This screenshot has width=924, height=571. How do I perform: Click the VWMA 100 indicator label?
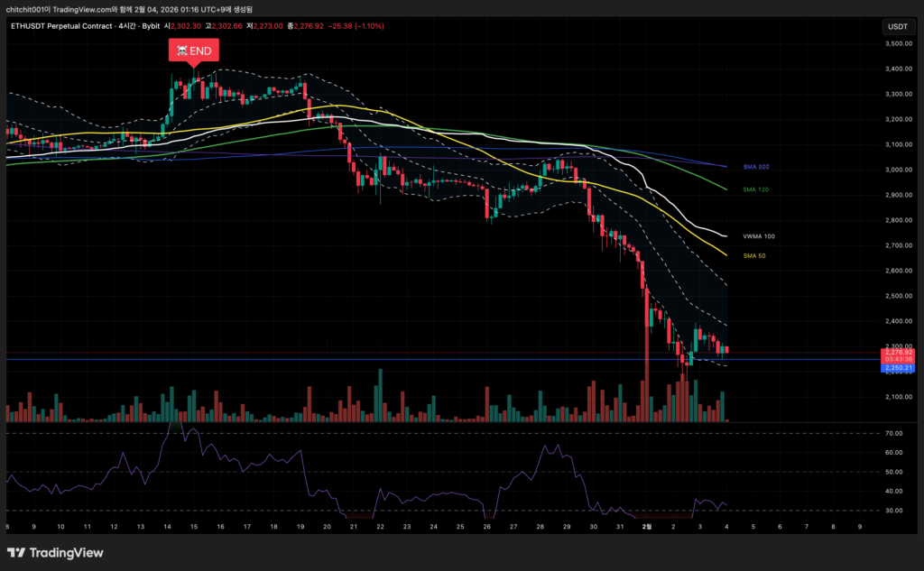(758, 236)
